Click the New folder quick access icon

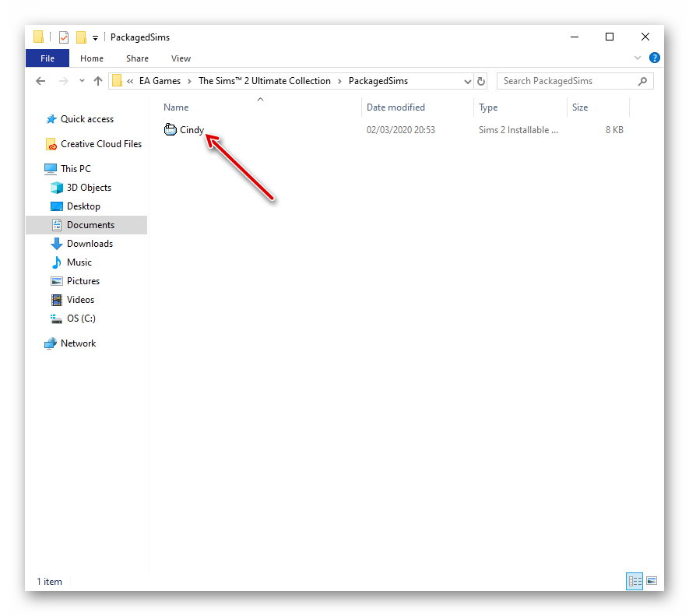[x=81, y=37]
